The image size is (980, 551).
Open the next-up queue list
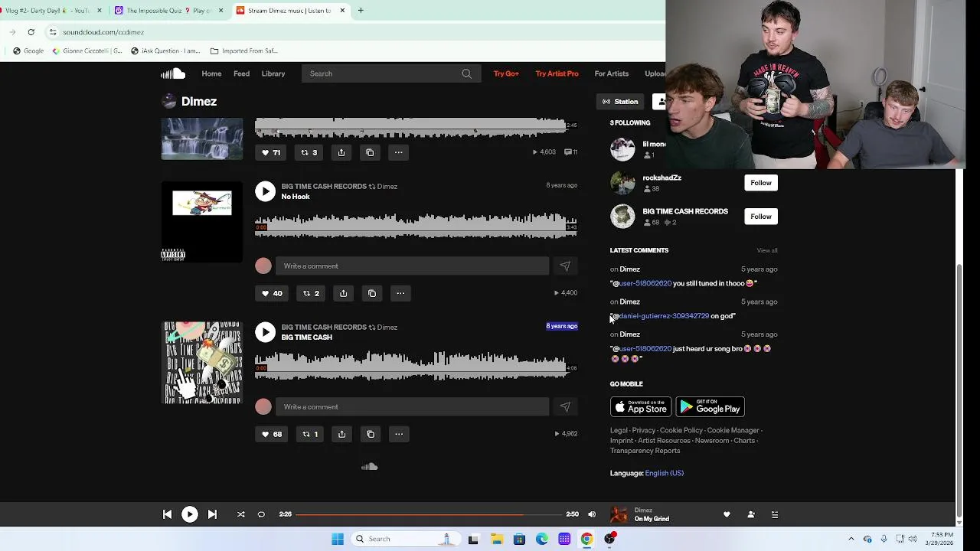[774, 514]
